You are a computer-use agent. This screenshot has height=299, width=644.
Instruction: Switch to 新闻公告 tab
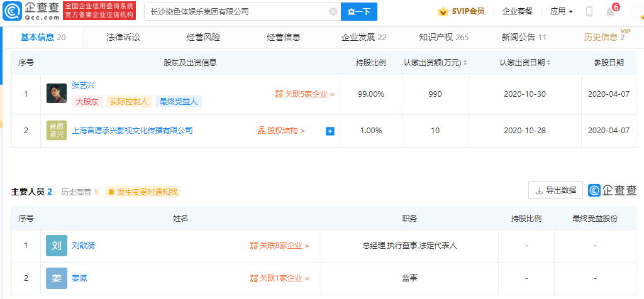(x=524, y=37)
